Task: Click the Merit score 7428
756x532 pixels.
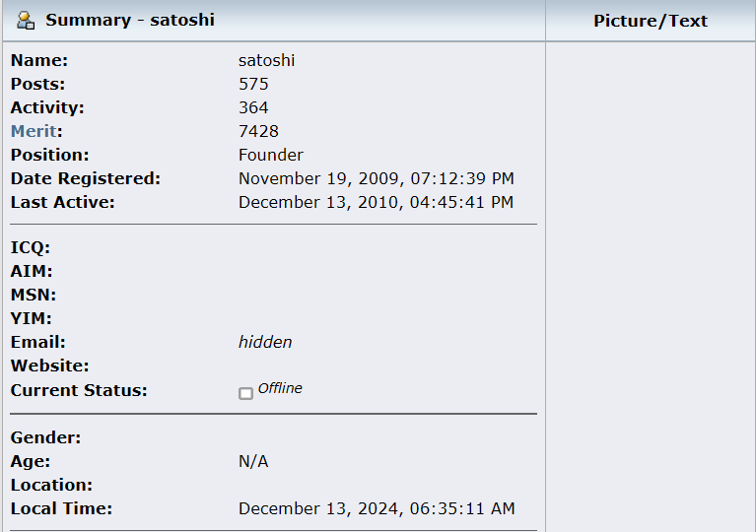Action: [258, 131]
